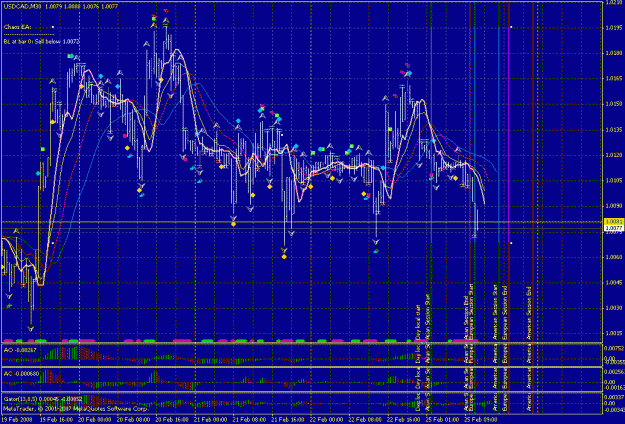Select the 'American Session Start' vertical label
The image size is (625, 424).
pyautogui.click(x=495, y=311)
